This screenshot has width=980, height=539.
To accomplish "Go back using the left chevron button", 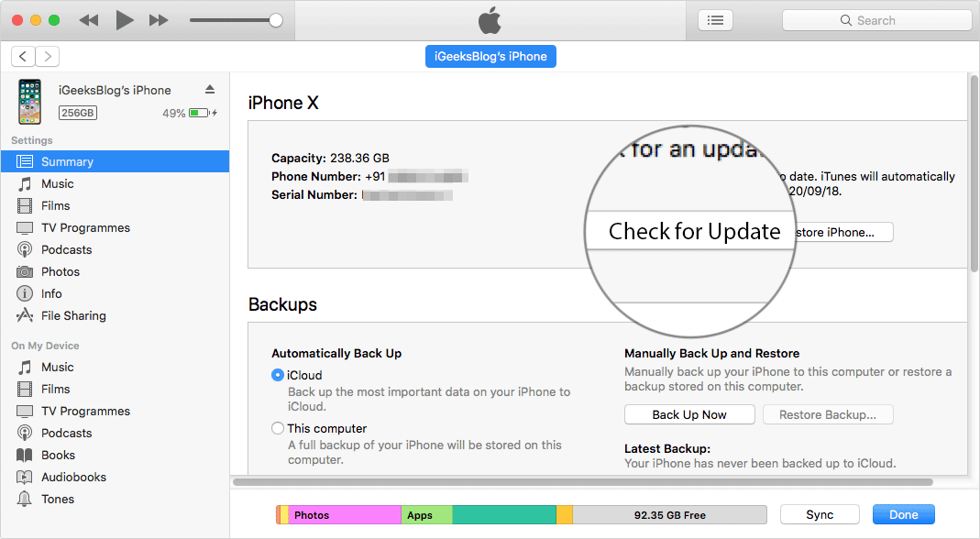I will [23, 57].
